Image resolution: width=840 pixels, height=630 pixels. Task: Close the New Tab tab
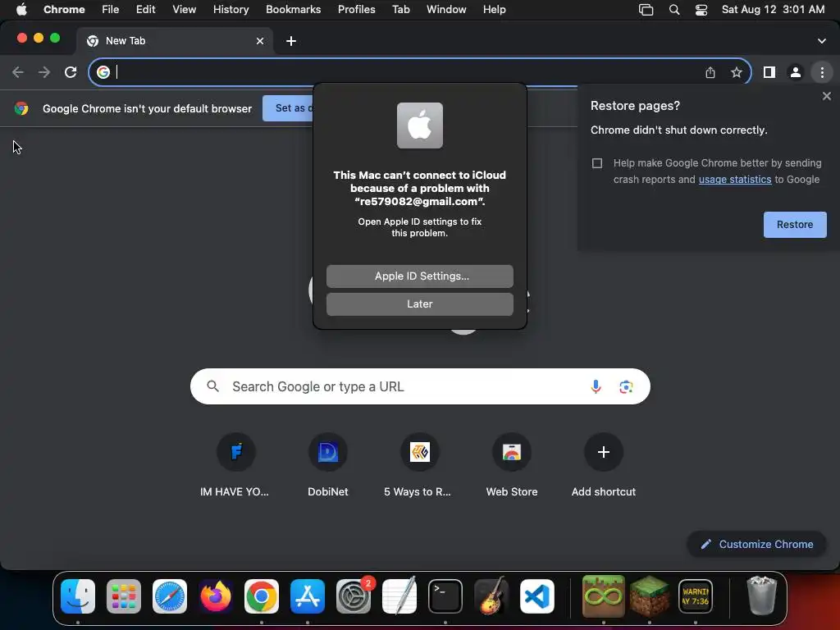(260, 41)
